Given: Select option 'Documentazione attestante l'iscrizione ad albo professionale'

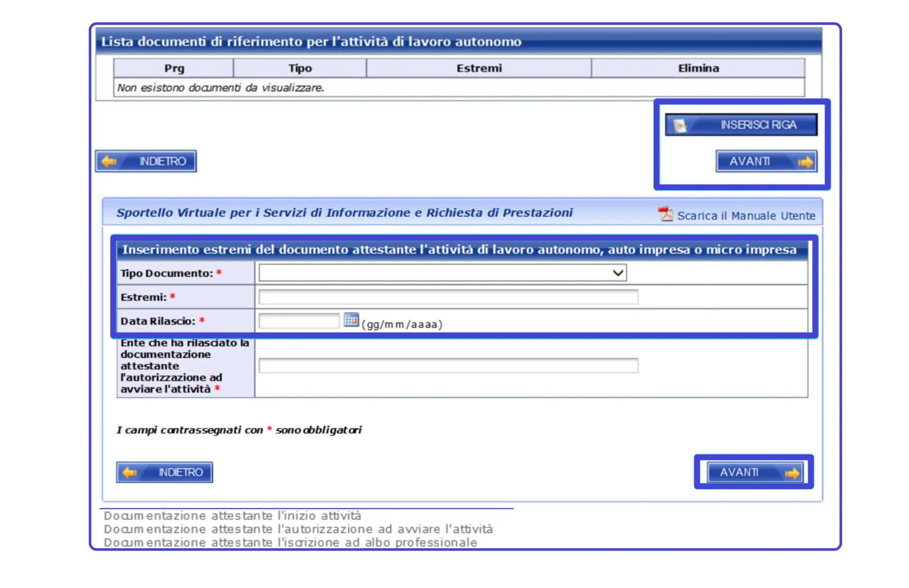Looking at the screenshot, I should [x=290, y=542].
